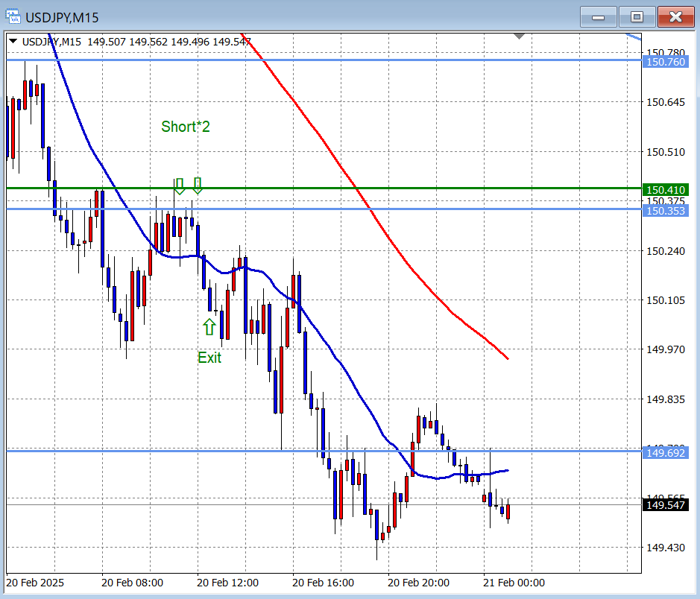Click the green 150.410 price level tag
700x599 pixels.
click(x=665, y=189)
